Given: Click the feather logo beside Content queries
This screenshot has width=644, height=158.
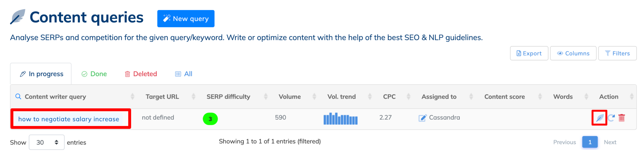Looking at the screenshot, I should [18, 17].
